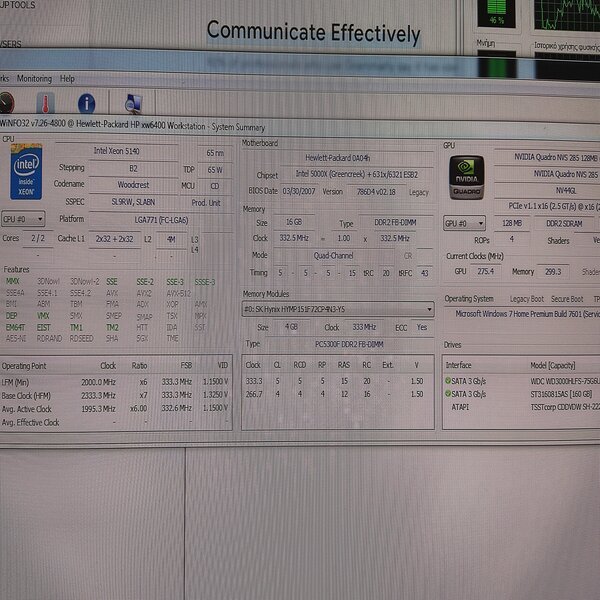The height and width of the screenshot is (600, 600).
Task: Click the Avg. Active Clock row
Action: [x=115, y=409]
